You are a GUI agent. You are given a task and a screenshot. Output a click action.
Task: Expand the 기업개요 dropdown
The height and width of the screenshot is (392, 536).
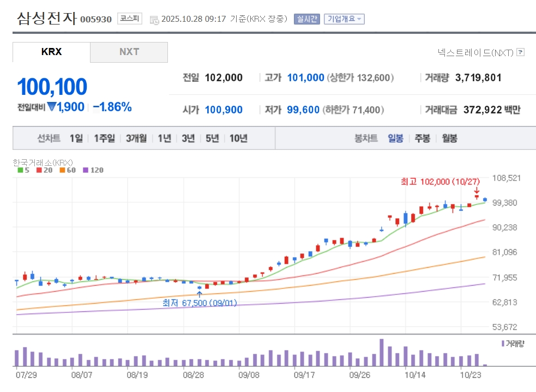pos(344,19)
